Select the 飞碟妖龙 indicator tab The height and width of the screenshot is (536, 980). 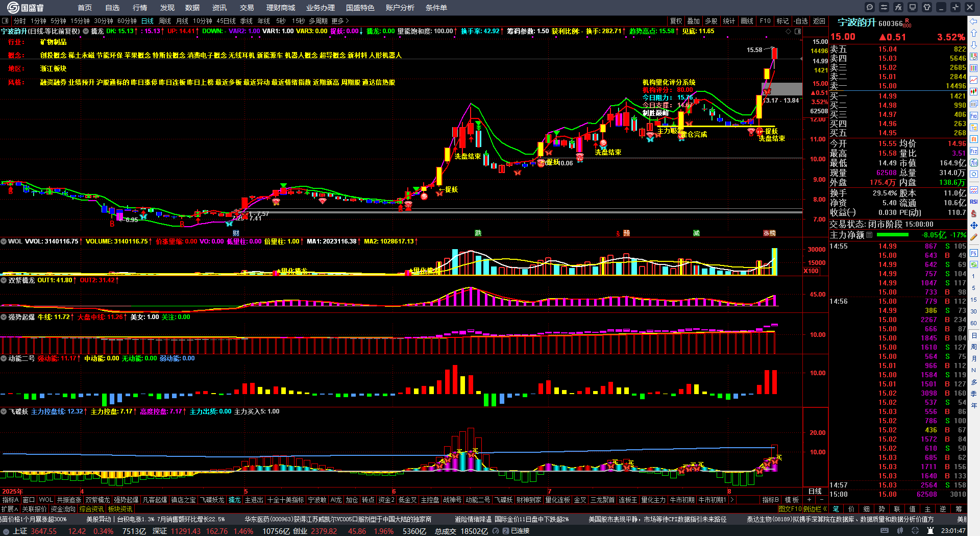[212, 500]
